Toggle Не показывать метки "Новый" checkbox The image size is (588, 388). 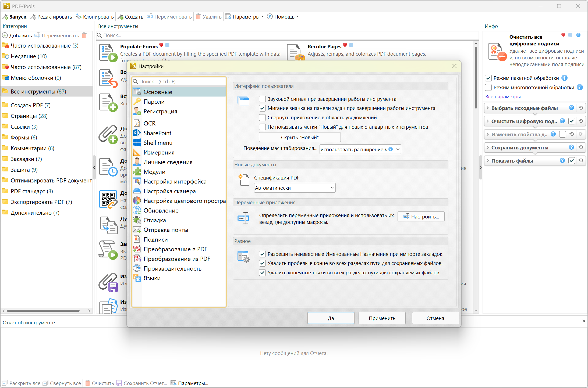(262, 127)
